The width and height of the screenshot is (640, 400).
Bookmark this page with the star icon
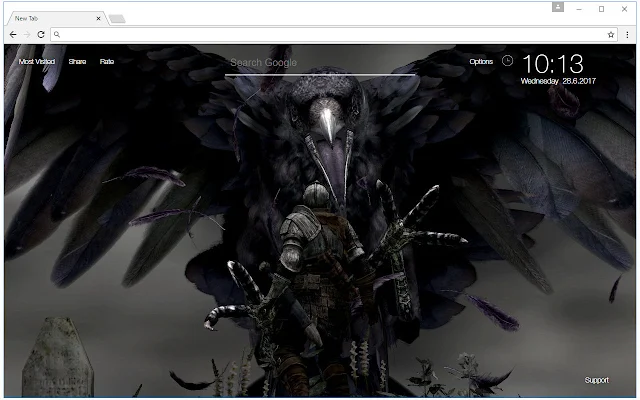coord(611,35)
